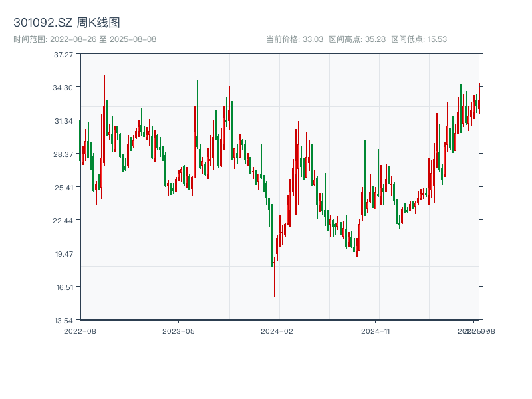Select the 时间范围 2022-08-26 至 2025-08-08 text
This screenshot has height=399, width=532.
coord(85,39)
